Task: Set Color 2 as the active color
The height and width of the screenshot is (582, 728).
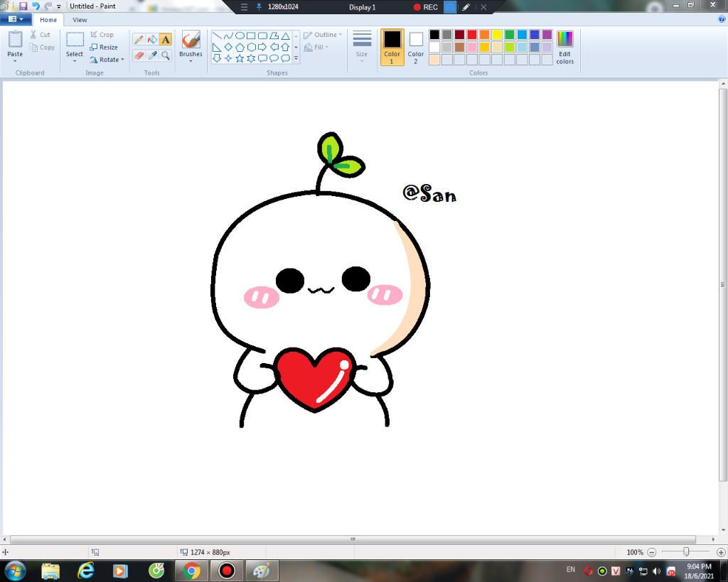Action: point(415,47)
